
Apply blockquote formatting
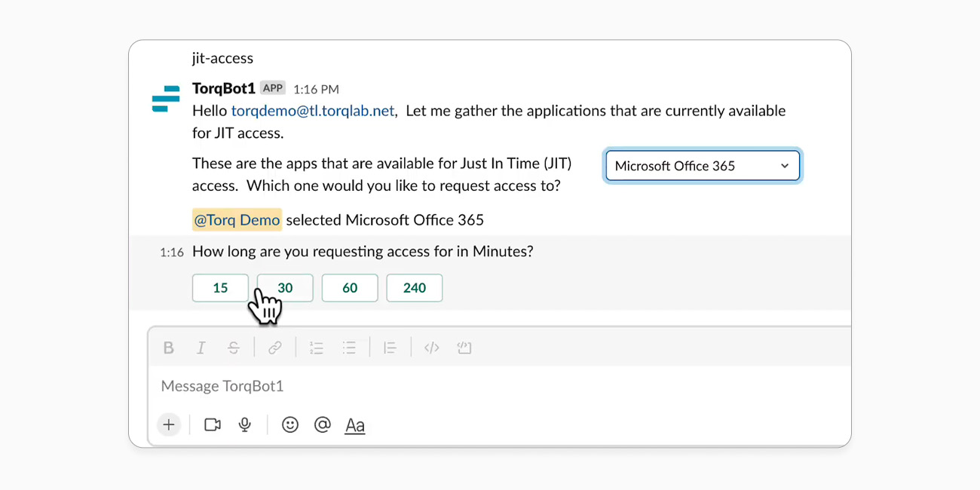(390, 348)
